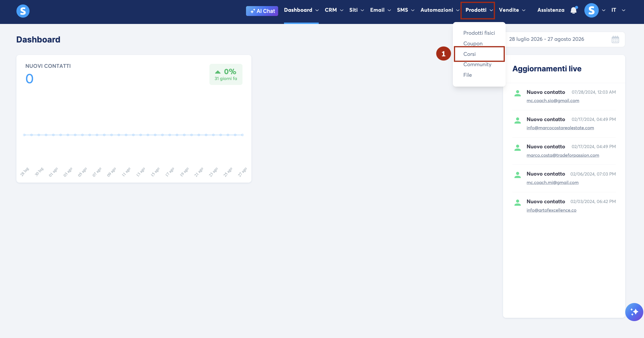Viewport: 644px width, 338px height.
Task: Open the floating AI assistant sparkle button
Action: [634, 312]
